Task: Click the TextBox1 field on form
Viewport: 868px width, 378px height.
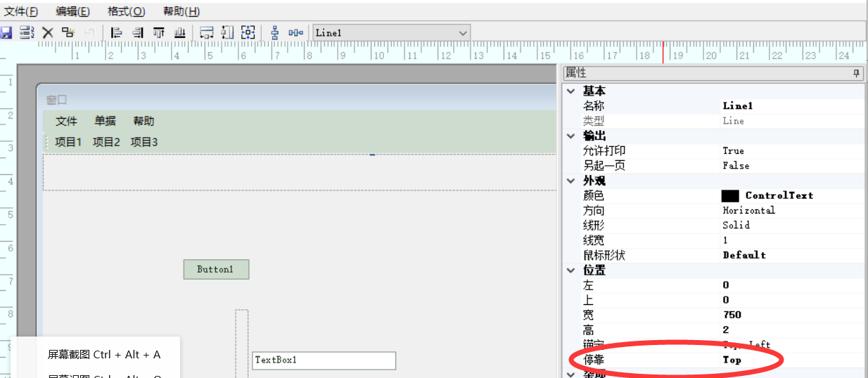Action: coord(324,360)
